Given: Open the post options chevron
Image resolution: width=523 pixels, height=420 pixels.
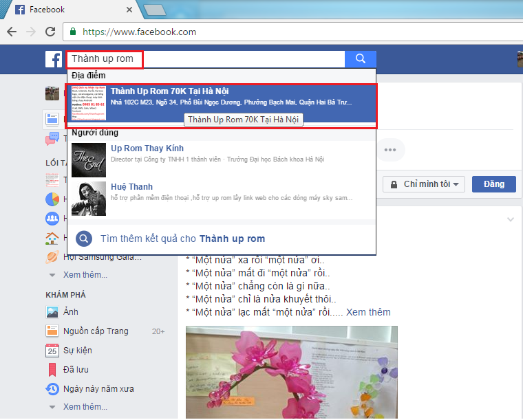Looking at the screenshot, I should pyautogui.click(x=510, y=219).
